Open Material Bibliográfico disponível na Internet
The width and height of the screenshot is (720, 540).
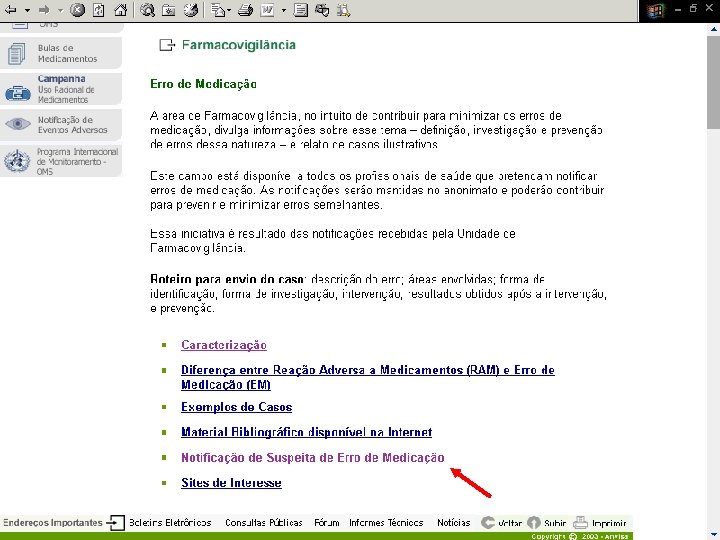(306, 432)
